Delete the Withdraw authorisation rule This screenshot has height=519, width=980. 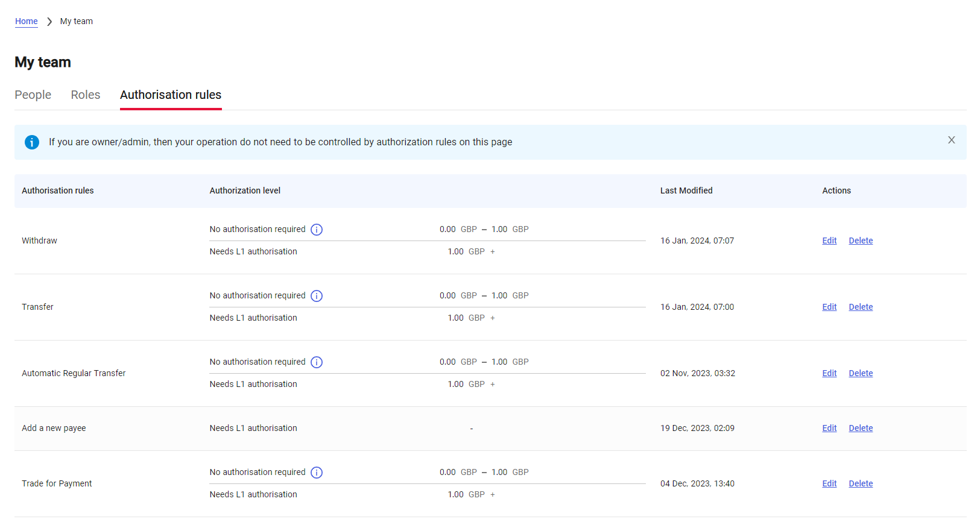861,241
